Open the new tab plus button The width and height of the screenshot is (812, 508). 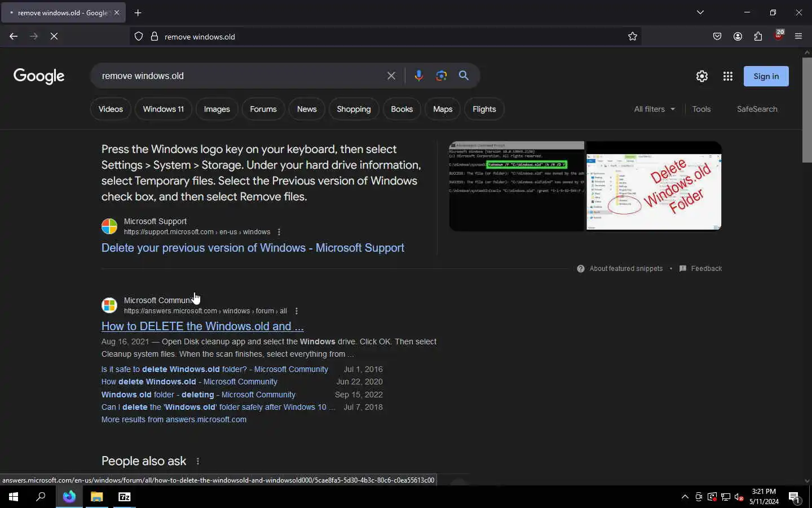click(138, 12)
